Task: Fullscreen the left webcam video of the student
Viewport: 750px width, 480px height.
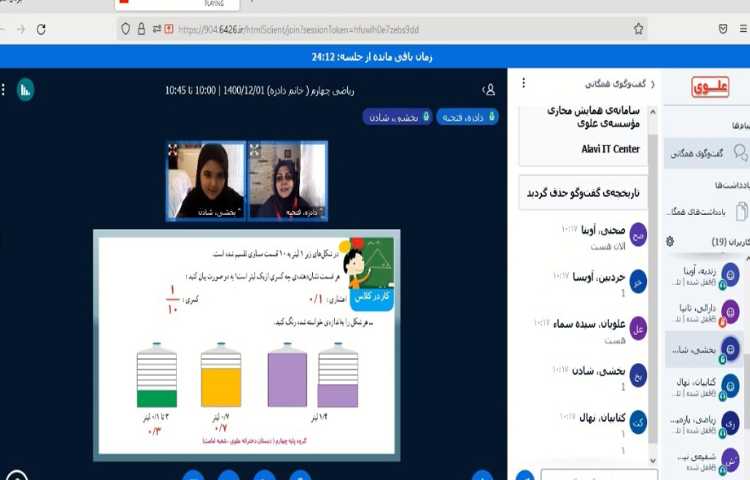Action: coord(174,149)
